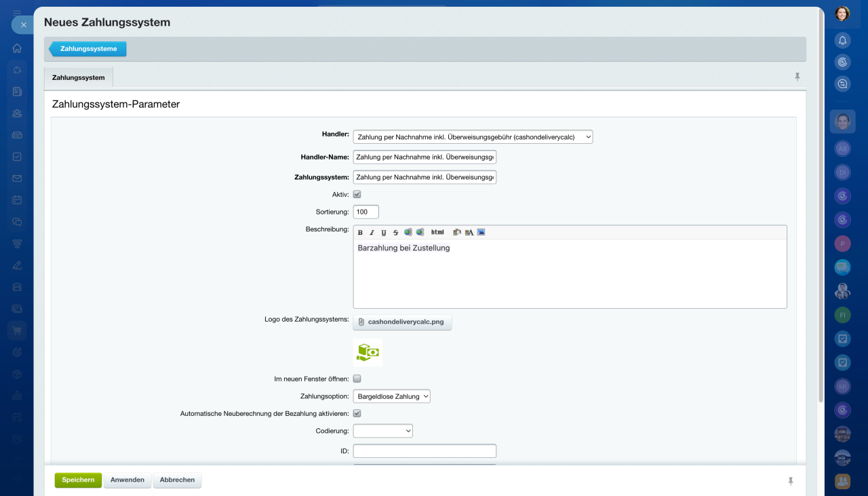This screenshot has height=496, width=868.
Task: Open the home icon in left sidebar
Action: pyautogui.click(x=17, y=48)
